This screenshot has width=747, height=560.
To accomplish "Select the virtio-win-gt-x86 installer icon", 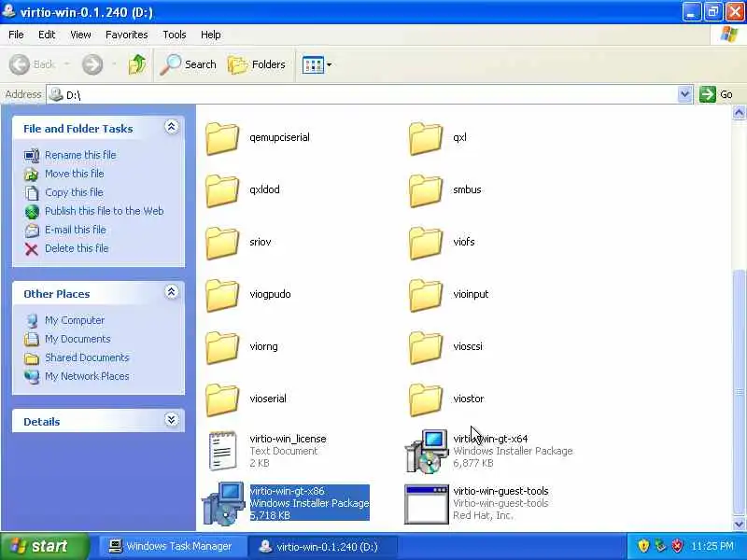I will pos(223,503).
